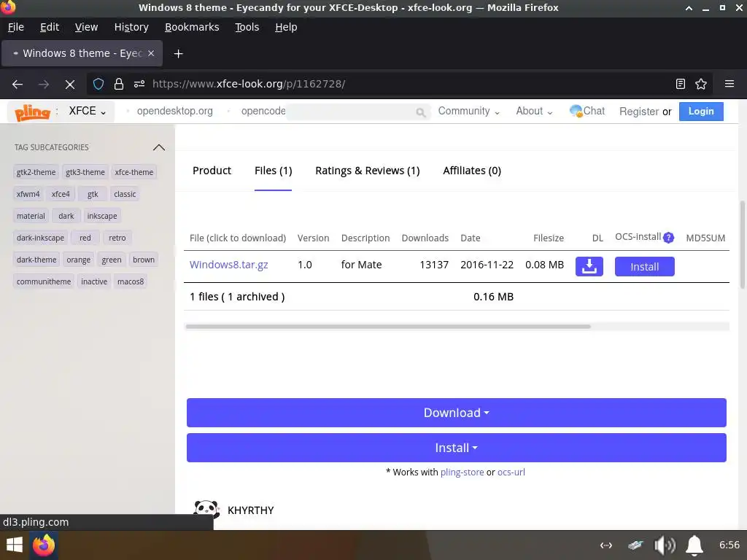Click the OCS-Install help question mark

(x=668, y=237)
